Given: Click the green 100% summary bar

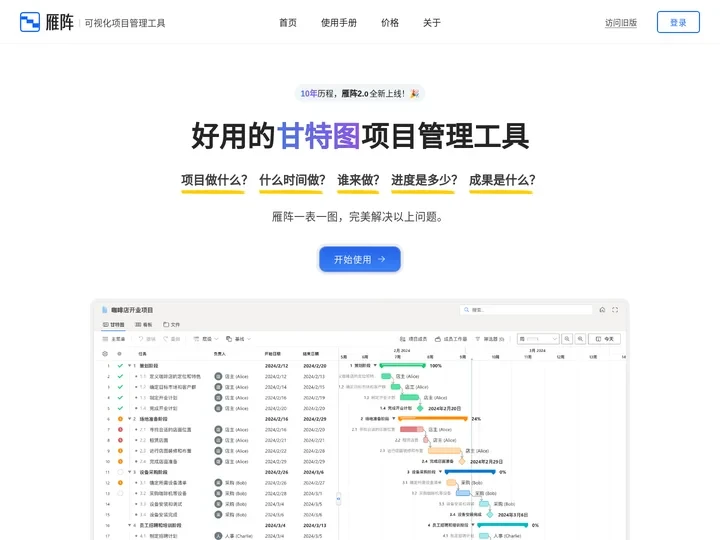Looking at the screenshot, I should coord(402,366).
